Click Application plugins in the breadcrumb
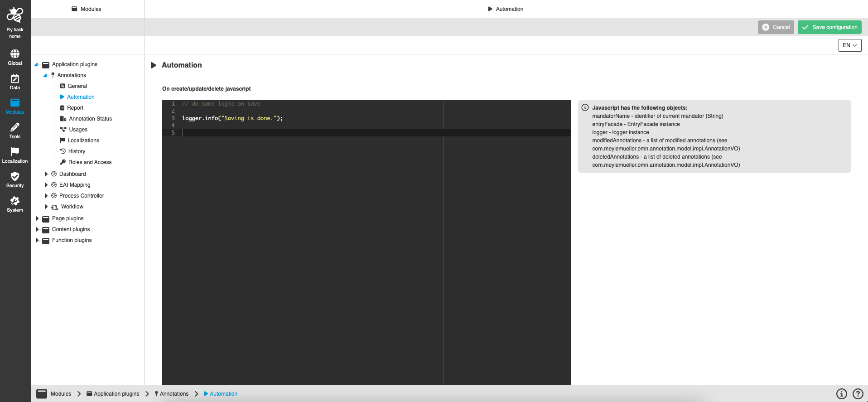 coord(116,394)
